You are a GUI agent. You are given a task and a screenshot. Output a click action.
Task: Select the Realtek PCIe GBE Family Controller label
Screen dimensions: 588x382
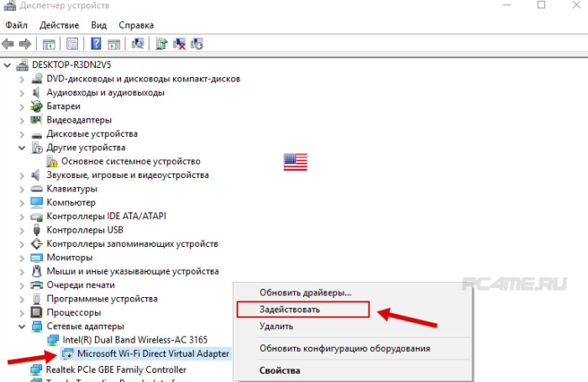click(116, 369)
